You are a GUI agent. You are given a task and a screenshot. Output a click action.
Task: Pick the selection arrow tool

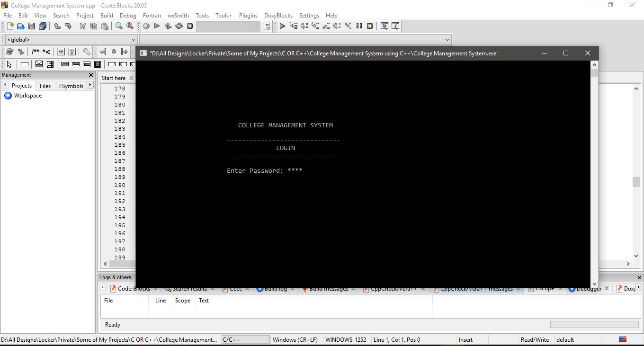pyautogui.click(x=9, y=64)
